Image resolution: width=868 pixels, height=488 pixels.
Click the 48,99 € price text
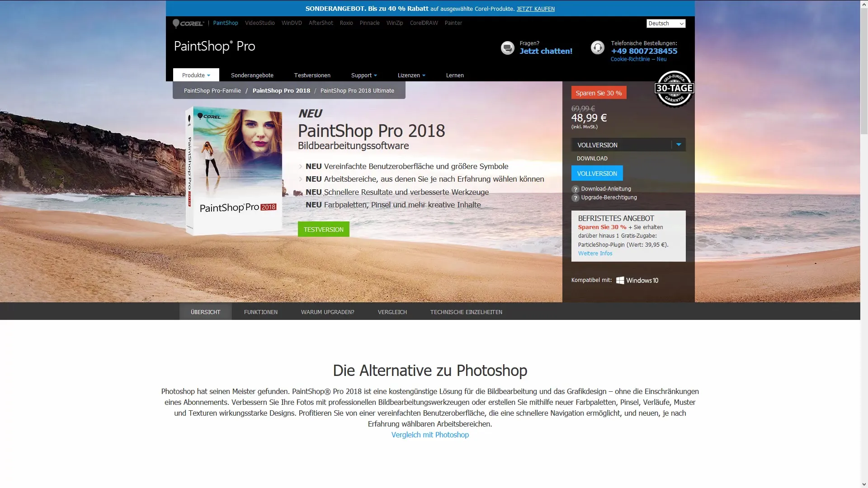(x=589, y=118)
